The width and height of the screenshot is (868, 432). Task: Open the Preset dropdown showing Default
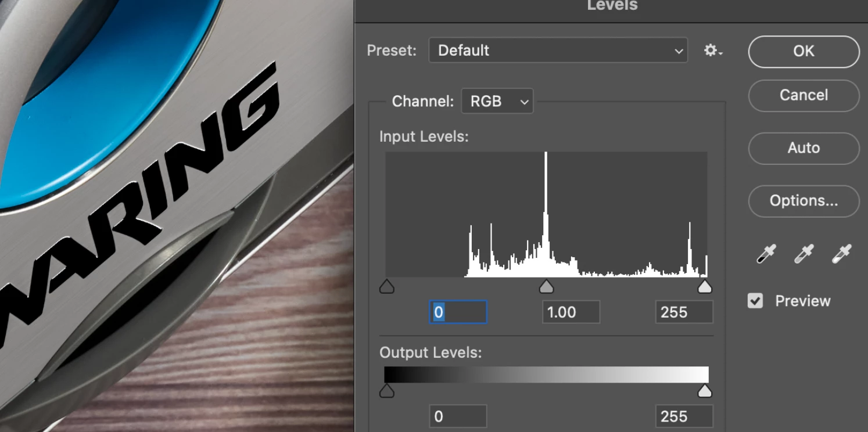[558, 51]
